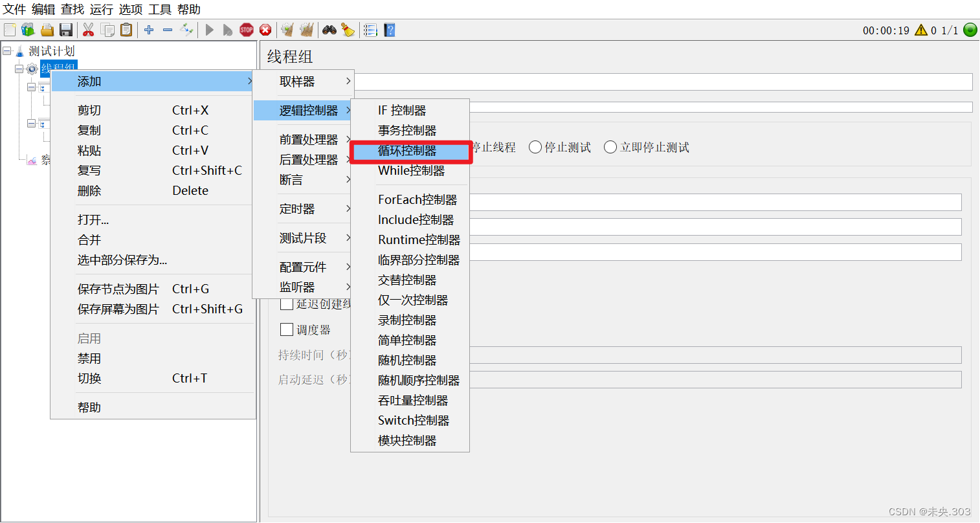
Task: Click the Toggle enable/disable toolbar icon
Action: 186,30
